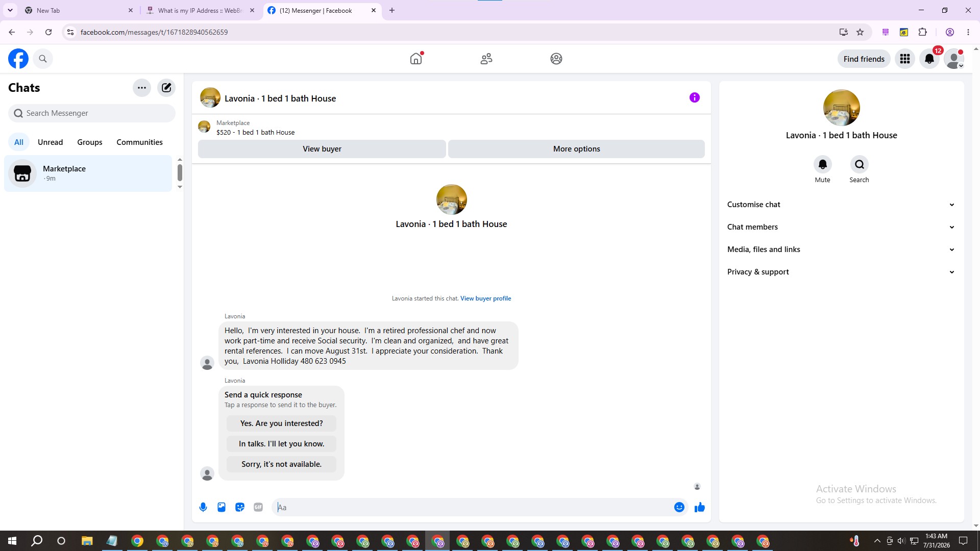
Task: Open the taskbar clock showing 1:43 AM
Action: pyautogui.click(x=937, y=541)
